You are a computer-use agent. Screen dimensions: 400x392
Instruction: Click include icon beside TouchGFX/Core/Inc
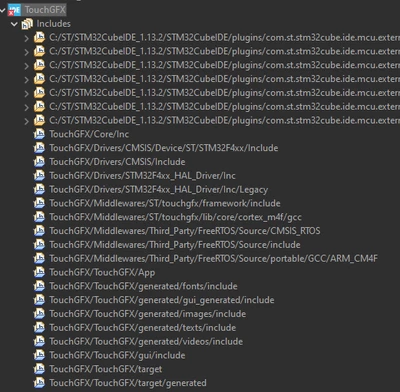pos(39,134)
